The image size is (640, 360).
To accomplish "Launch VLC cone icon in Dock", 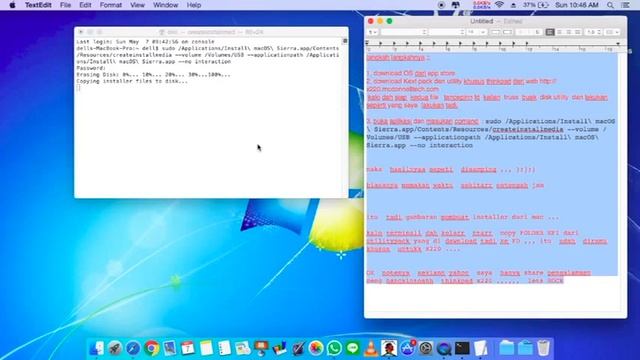I will coord(371,348).
